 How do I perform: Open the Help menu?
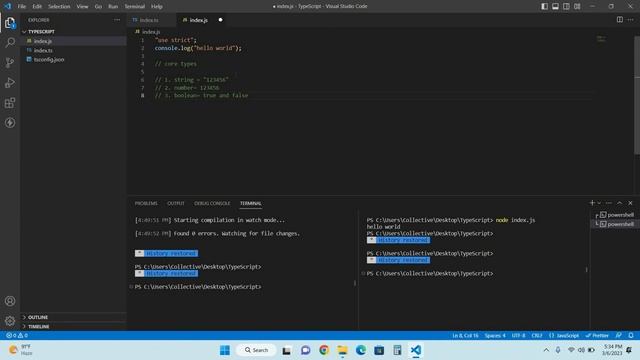(157, 6)
